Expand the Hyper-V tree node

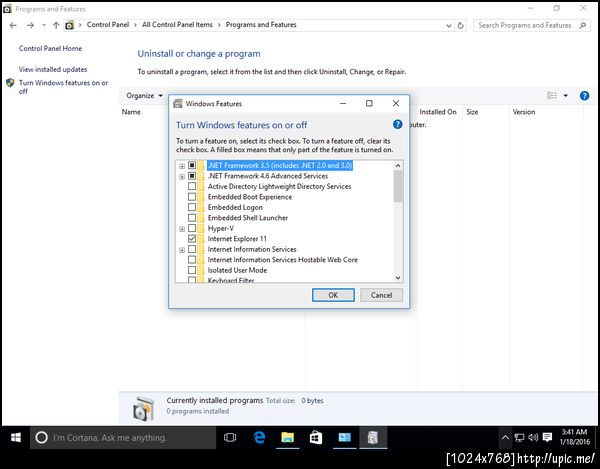pos(182,229)
